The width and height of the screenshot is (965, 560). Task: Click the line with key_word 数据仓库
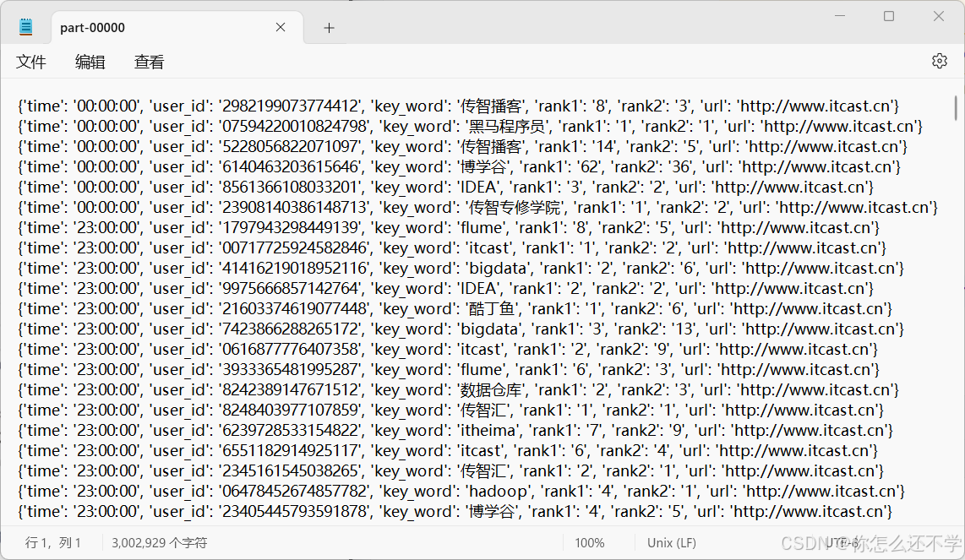click(459, 390)
